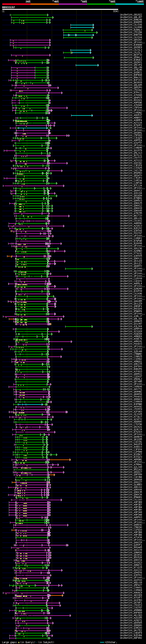Select the query ID BB933197
Image resolution: width=146 pixels, height=644 pixels.
click(8, 7)
